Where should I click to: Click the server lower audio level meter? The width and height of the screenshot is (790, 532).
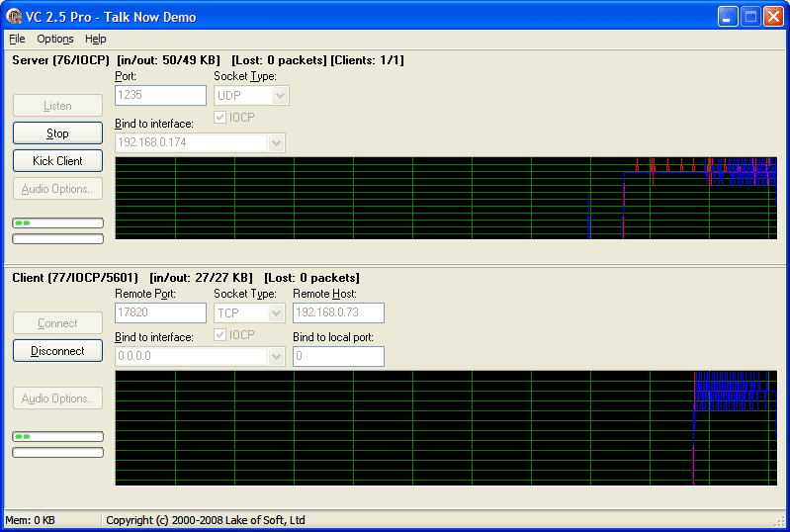(x=57, y=238)
